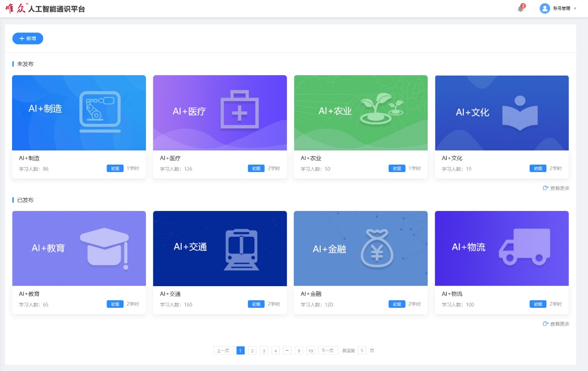This screenshot has height=371, width=588.
Task: Jump to page 10 in pagination
Action: click(310, 351)
